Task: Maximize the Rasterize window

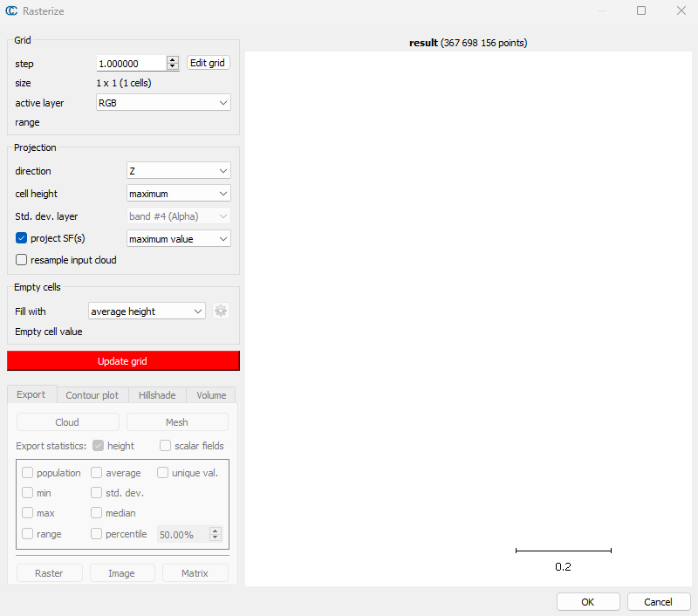Action: point(641,11)
